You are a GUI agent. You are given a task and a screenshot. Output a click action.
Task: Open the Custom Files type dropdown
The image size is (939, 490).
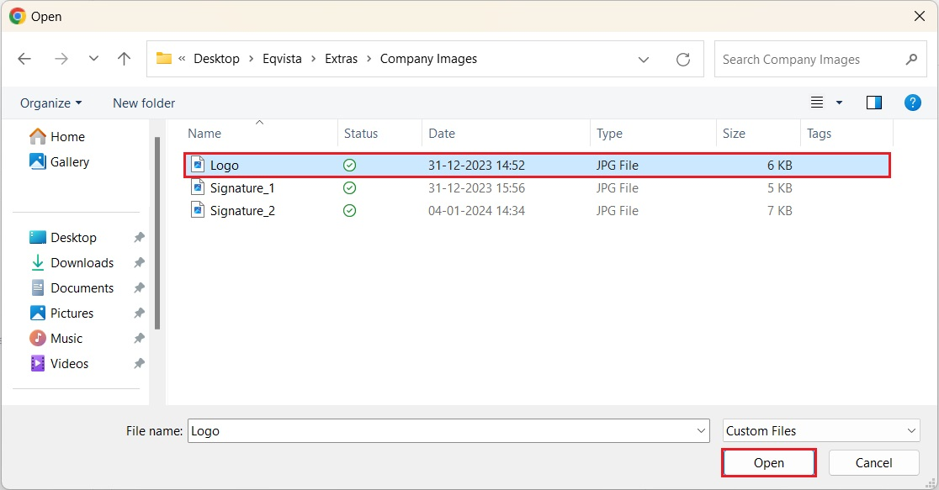[x=821, y=431]
